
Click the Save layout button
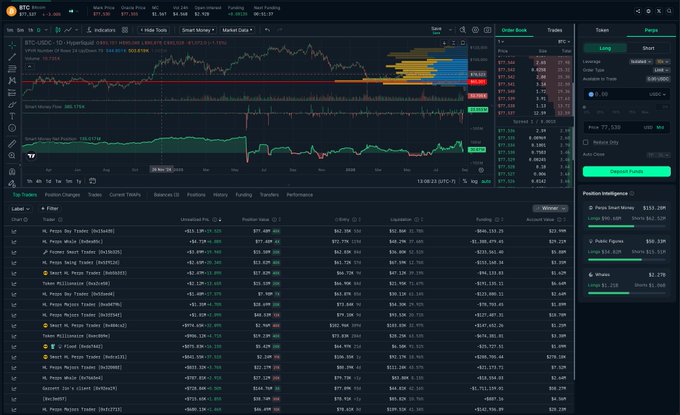coord(436,30)
